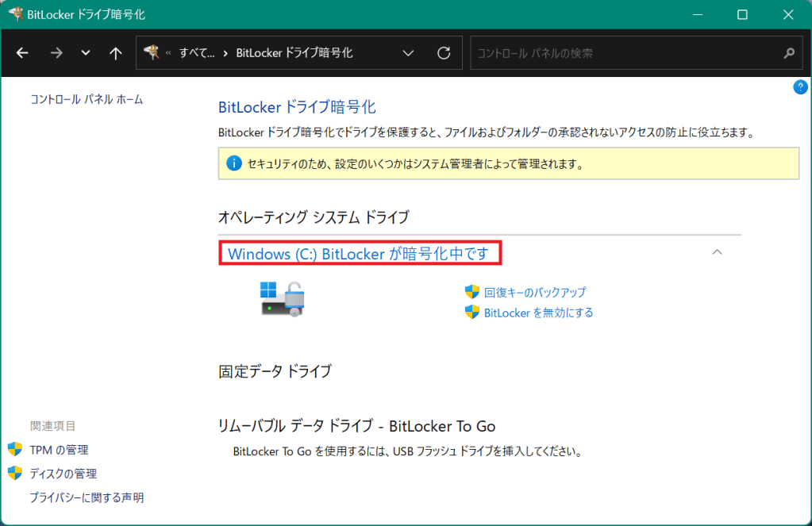The width and height of the screenshot is (812, 526).
Task: Click the Windows C: drive lock icon
Action: point(283,299)
